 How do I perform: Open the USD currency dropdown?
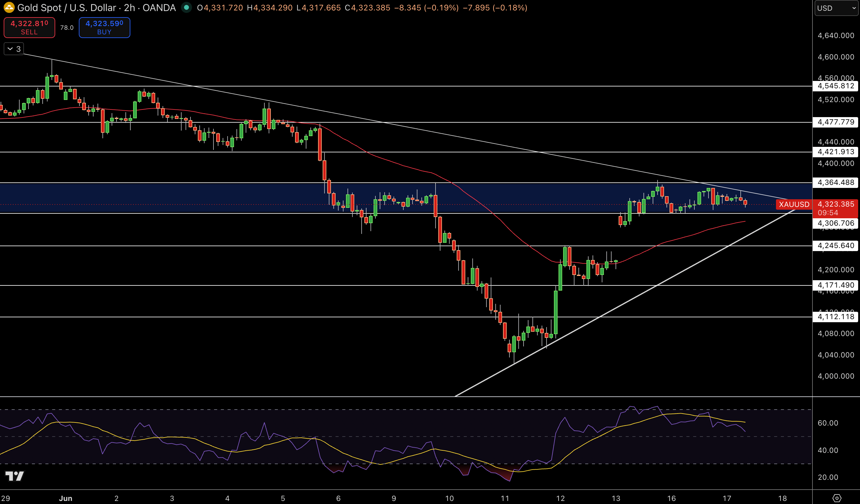[837, 8]
